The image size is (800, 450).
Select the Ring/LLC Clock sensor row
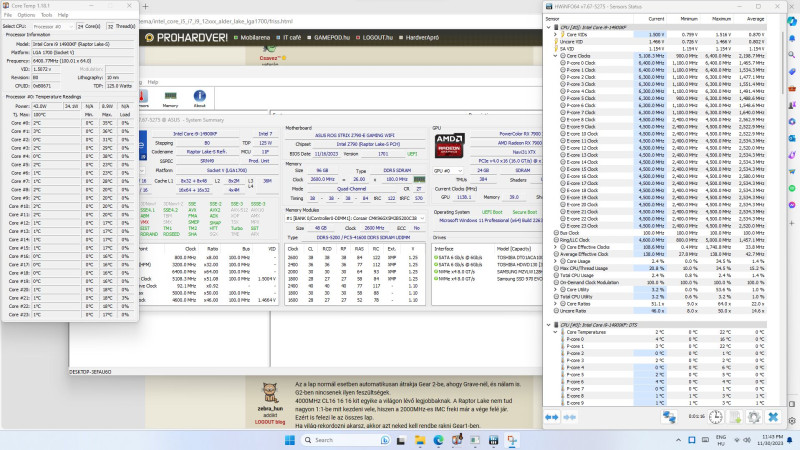[x=658, y=240]
